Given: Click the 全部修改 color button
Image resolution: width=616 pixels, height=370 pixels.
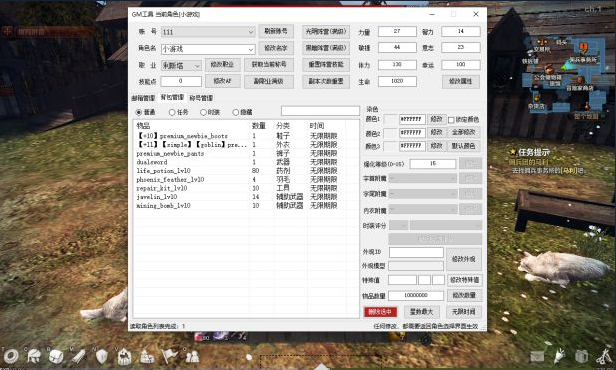Looking at the screenshot, I should pyautogui.click(x=464, y=132).
